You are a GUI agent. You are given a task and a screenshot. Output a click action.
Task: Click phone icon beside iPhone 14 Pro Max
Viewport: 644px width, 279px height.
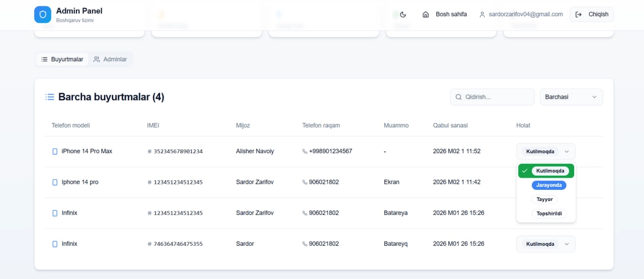click(x=55, y=152)
